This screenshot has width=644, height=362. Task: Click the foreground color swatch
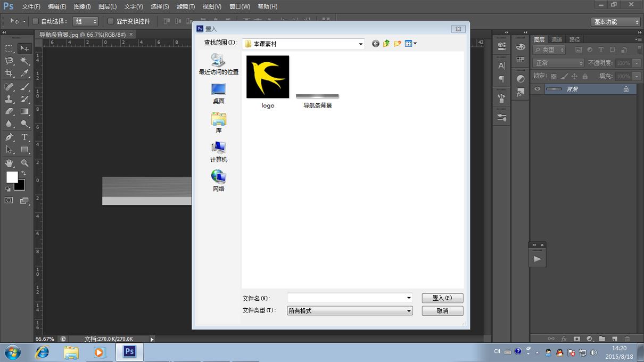(x=12, y=177)
